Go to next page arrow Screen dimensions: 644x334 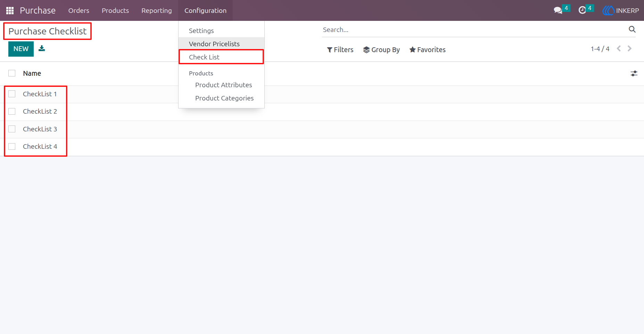pyautogui.click(x=629, y=49)
